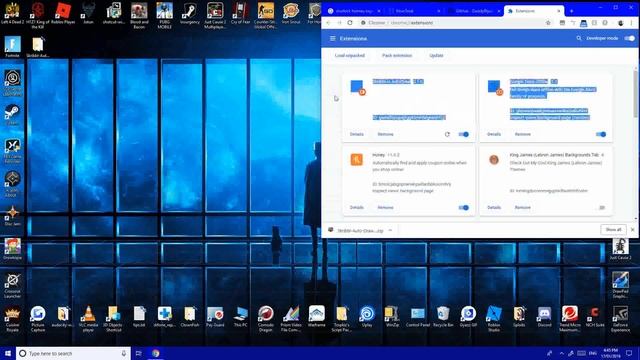Click the Update extensions button
Screen dimensions: 640x360
coord(436,56)
